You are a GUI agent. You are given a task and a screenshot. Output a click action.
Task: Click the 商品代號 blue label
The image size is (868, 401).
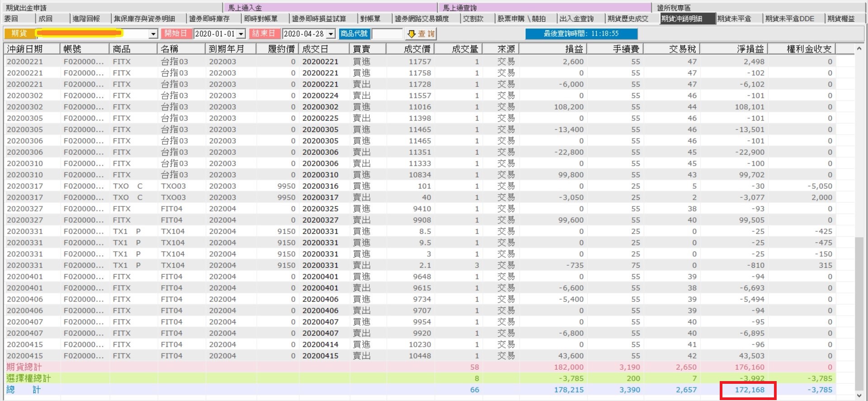(x=354, y=33)
